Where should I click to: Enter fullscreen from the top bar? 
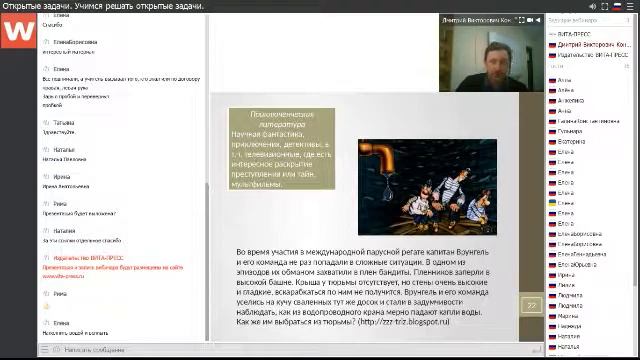point(605,6)
